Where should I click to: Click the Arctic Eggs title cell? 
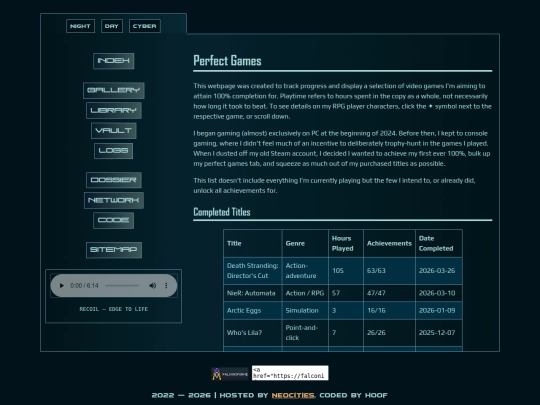[252, 310]
